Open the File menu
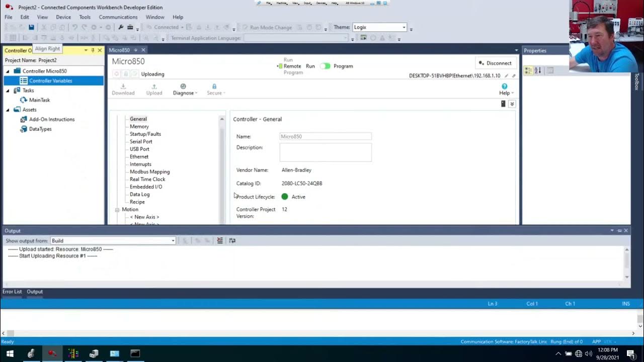 tap(9, 17)
